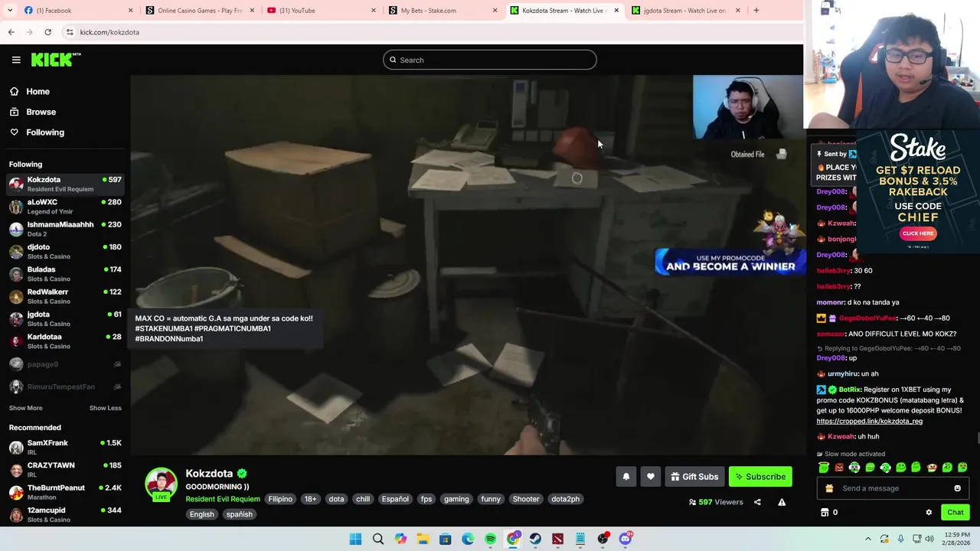Open the Windows Start menu
The height and width of the screenshot is (551, 980).
click(x=355, y=540)
